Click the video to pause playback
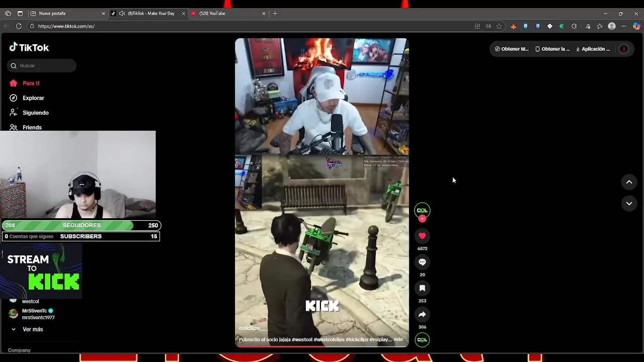Image resolution: width=644 pixels, height=362 pixels. coord(322,193)
